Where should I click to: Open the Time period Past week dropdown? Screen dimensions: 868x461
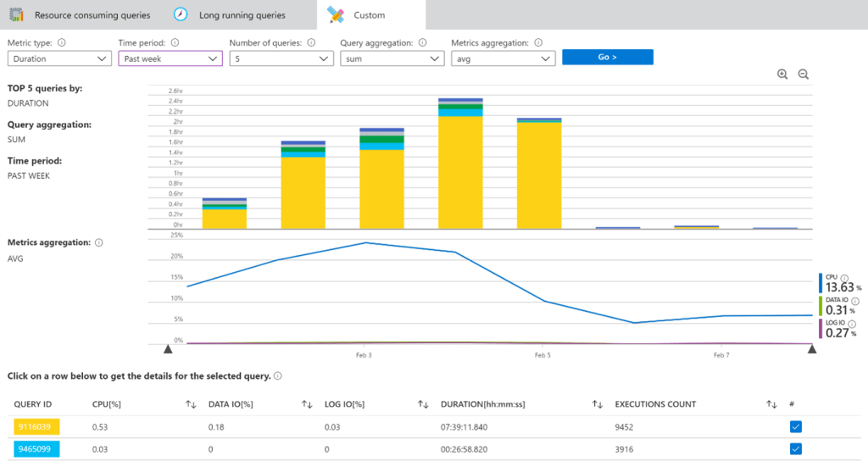170,58
